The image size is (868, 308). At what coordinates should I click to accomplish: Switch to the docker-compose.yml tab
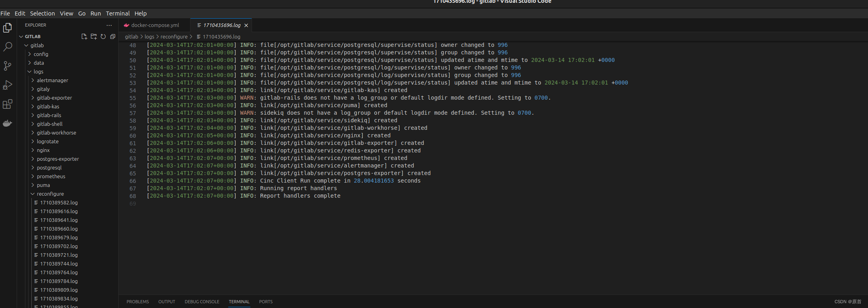coord(155,25)
